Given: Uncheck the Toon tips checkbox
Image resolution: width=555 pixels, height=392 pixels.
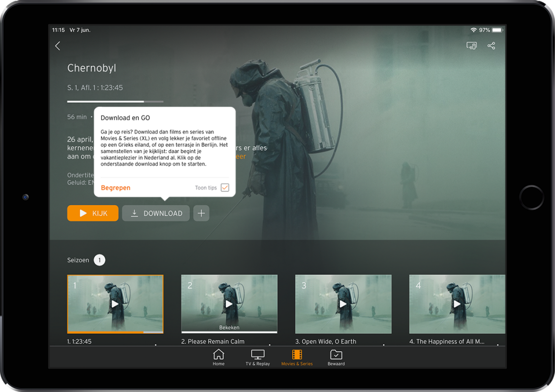Looking at the screenshot, I should (x=225, y=187).
